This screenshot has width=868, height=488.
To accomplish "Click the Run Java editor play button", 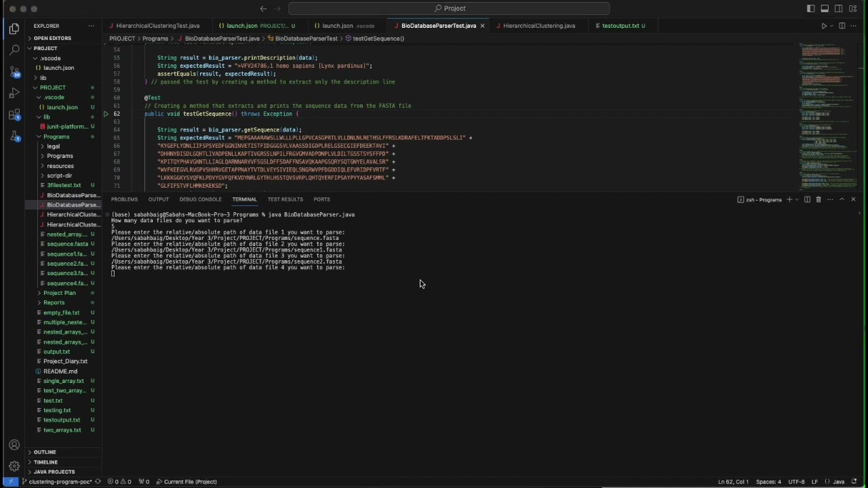I will (824, 26).
